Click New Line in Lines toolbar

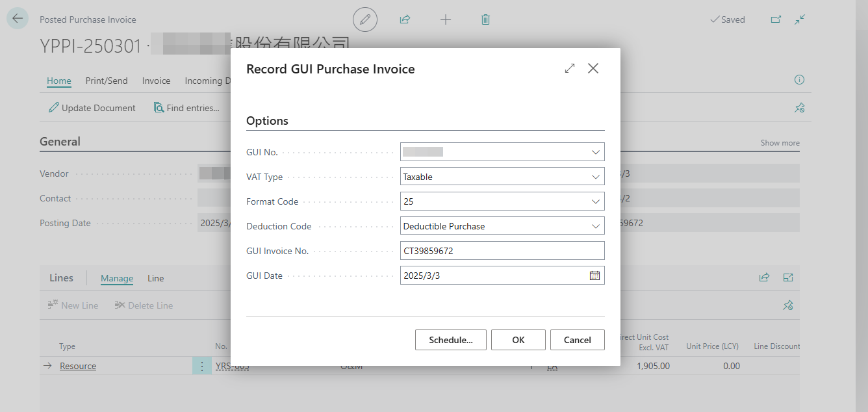pyautogui.click(x=73, y=305)
